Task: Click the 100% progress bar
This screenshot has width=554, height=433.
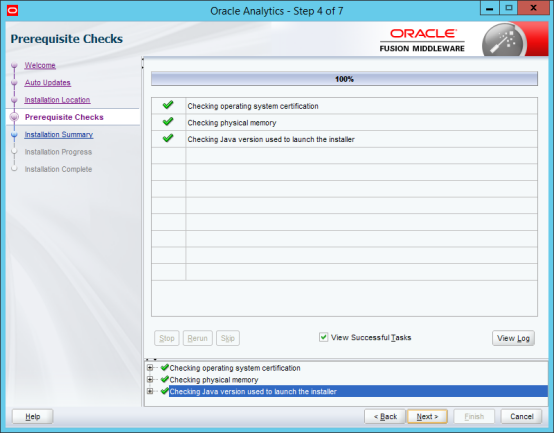Action: [x=344, y=79]
